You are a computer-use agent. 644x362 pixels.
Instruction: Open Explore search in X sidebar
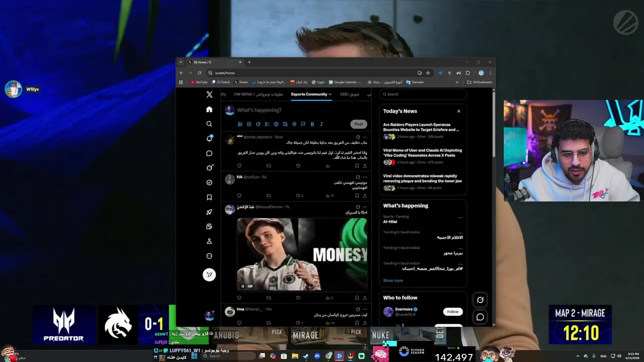click(x=209, y=124)
